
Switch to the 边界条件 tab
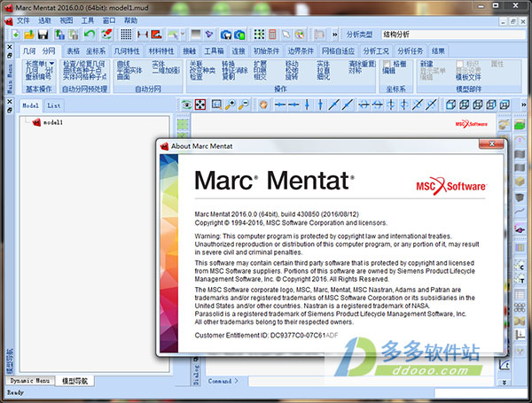[x=301, y=51]
